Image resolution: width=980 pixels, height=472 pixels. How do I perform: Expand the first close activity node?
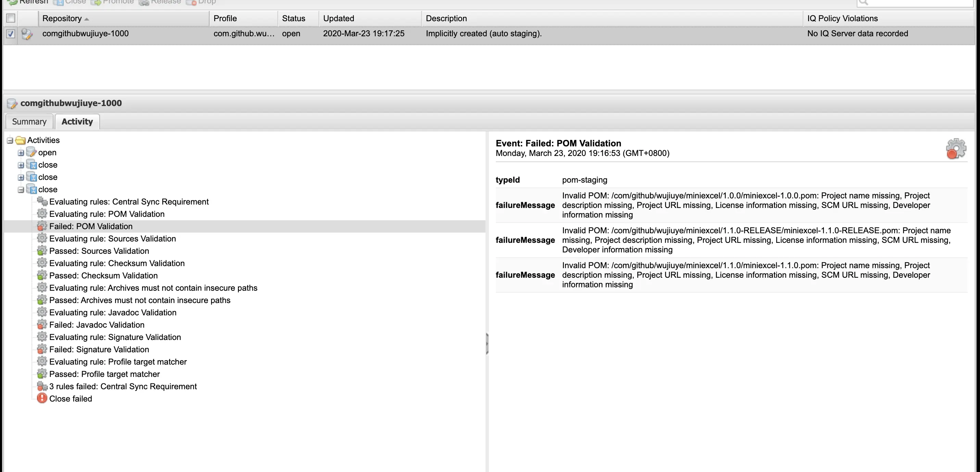click(x=21, y=165)
